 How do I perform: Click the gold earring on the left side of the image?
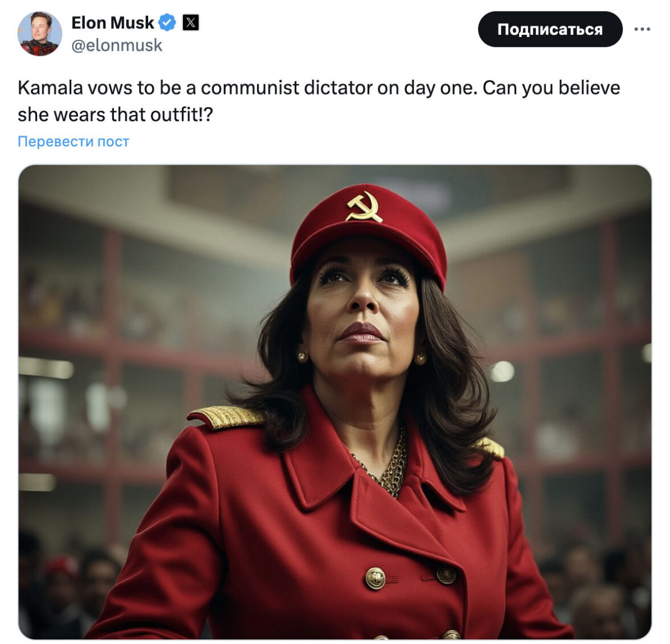click(x=303, y=356)
